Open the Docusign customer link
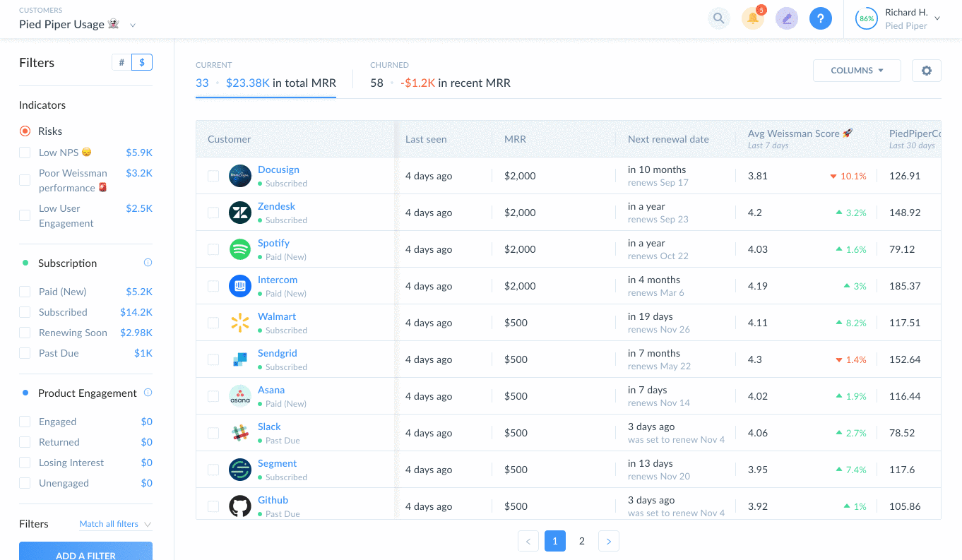The height and width of the screenshot is (560, 962). pos(278,169)
